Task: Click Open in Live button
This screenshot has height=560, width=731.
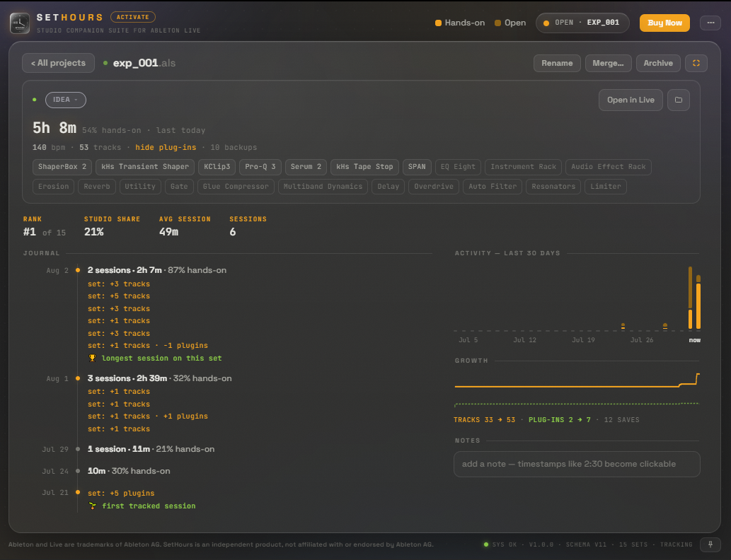Action: tap(631, 100)
